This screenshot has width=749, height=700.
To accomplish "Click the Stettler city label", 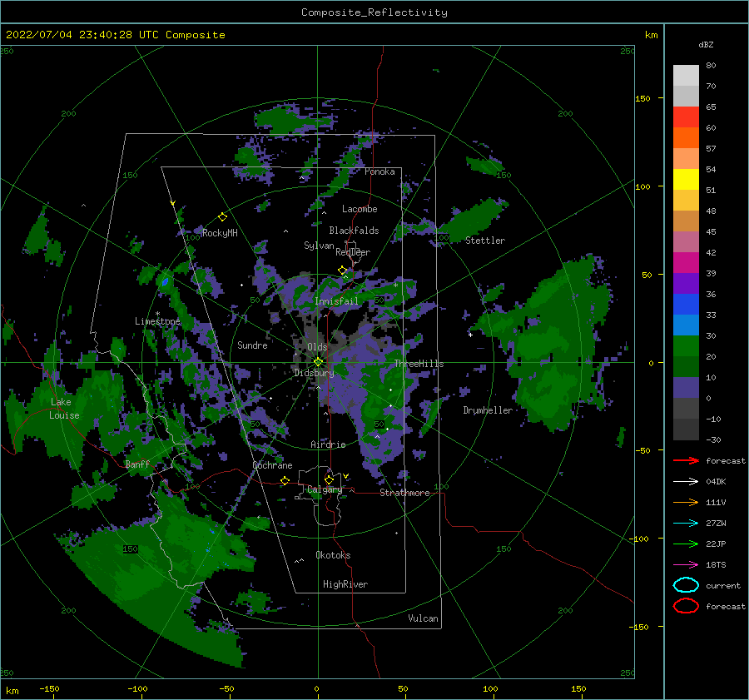I will point(485,241).
